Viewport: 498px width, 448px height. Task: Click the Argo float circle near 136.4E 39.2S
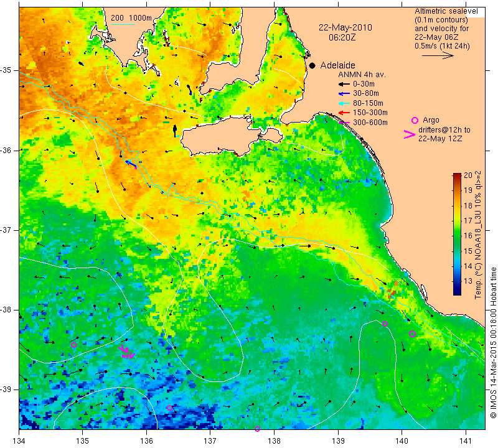169,408
